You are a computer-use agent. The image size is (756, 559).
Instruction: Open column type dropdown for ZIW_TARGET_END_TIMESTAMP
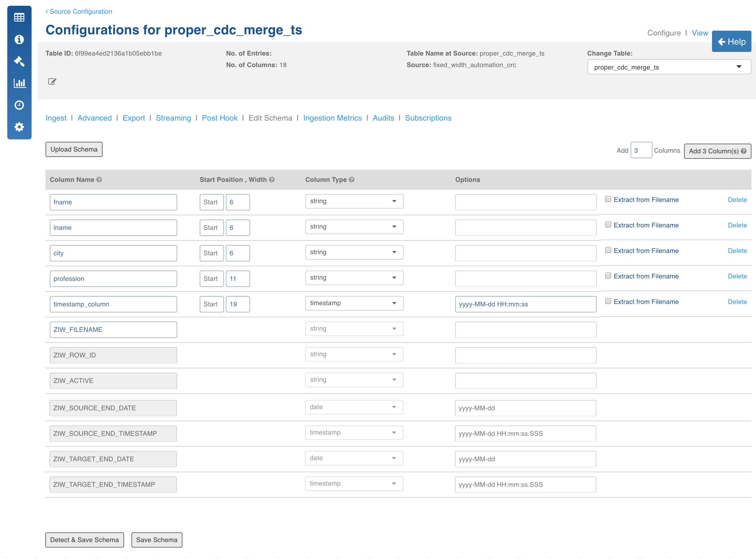(x=354, y=483)
